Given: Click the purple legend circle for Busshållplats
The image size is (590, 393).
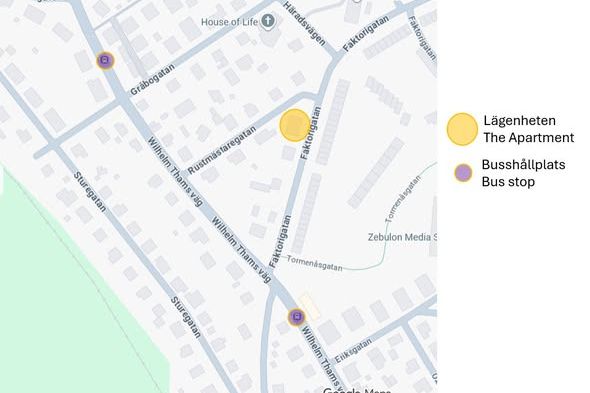Looking at the screenshot, I should [463, 173].
